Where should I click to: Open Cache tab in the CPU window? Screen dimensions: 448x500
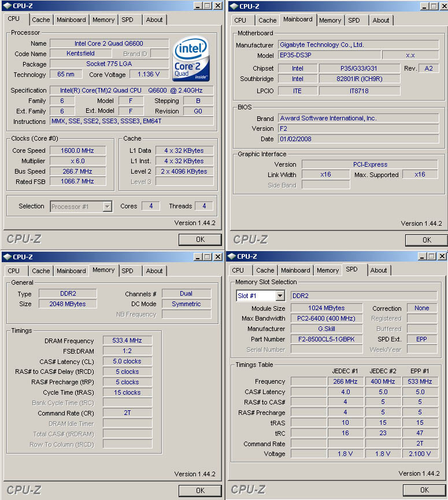[x=41, y=20]
